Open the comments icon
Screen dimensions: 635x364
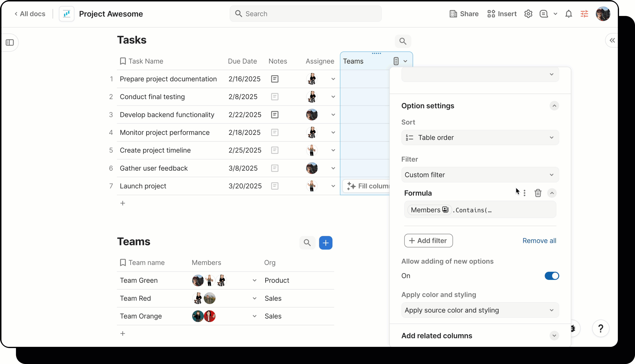click(x=544, y=14)
